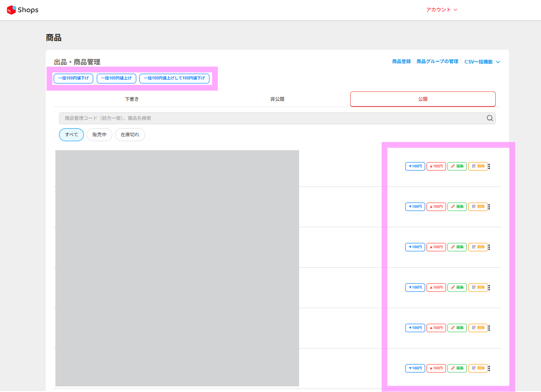Raise price with ▲100円 in fourth row
Viewport: 541px width, 392px height.
436,287
